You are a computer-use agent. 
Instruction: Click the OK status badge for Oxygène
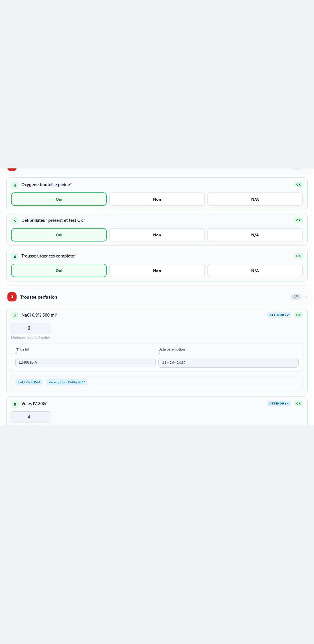pyautogui.click(x=298, y=184)
